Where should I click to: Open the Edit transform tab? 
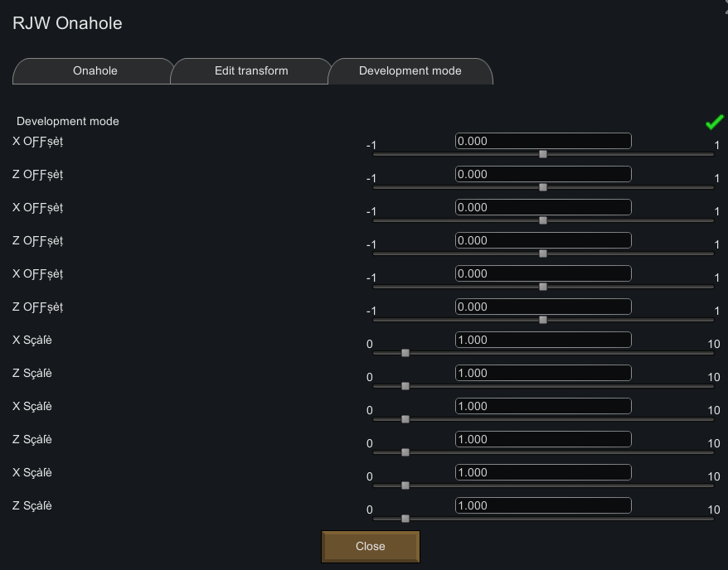[250, 70]
